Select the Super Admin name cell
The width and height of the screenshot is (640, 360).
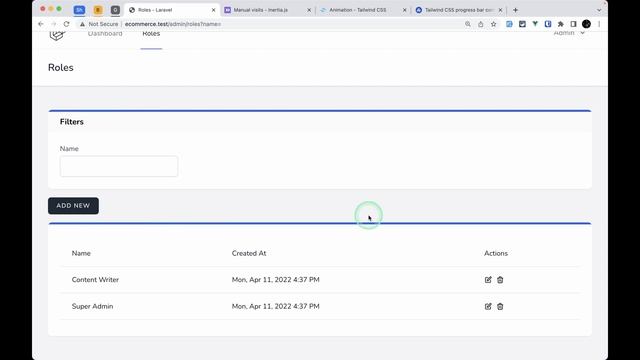pyautogui.click(x=92, y=306)
